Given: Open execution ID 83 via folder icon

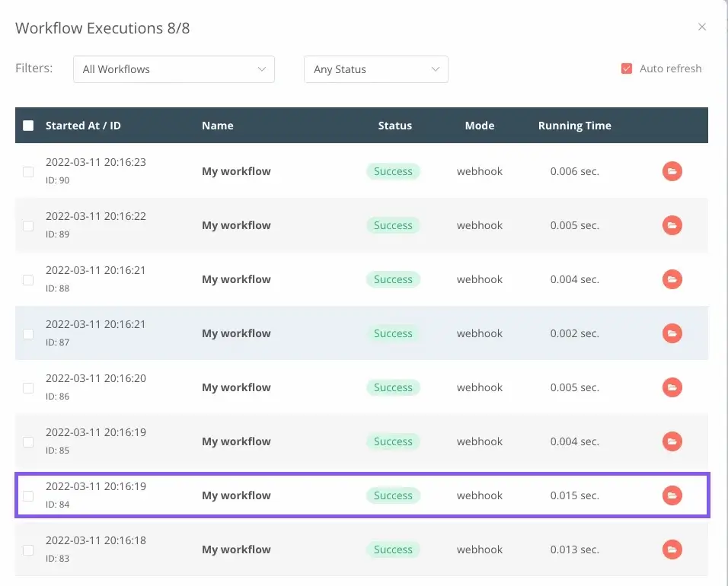Looking at the screenshot, I should coord(672,549).
